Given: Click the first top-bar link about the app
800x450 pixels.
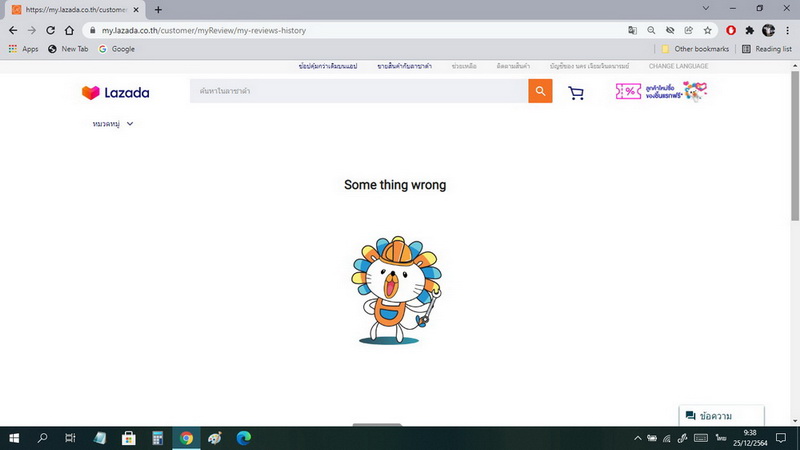Looking at the screenshot, I should [x=328, y=66].
